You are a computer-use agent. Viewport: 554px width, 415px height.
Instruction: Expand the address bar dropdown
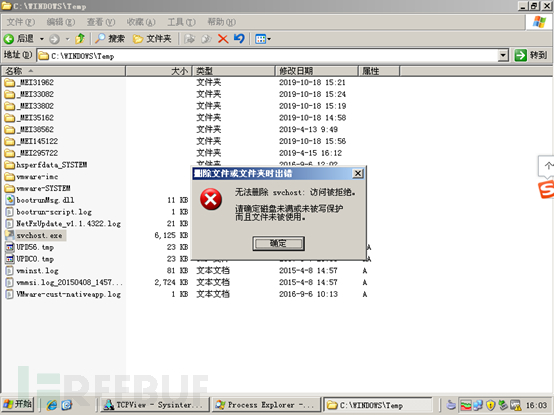tap(503, 55)
